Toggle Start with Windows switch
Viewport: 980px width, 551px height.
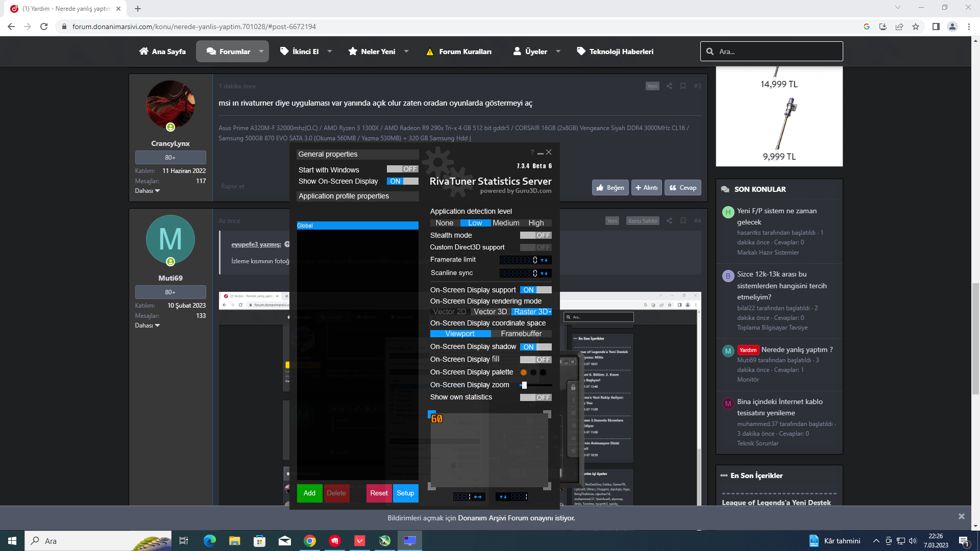coord(402,169)
